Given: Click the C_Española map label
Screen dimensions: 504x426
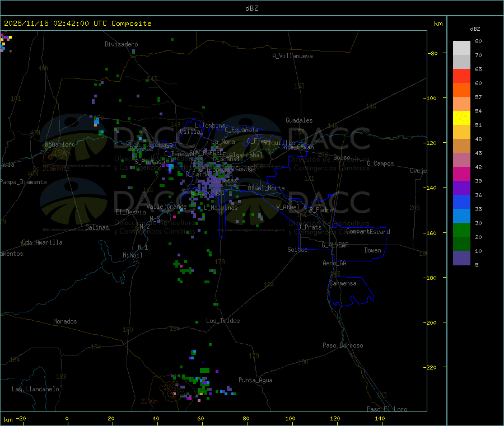Looking at the screenshot, I should (x=241, y=130).
